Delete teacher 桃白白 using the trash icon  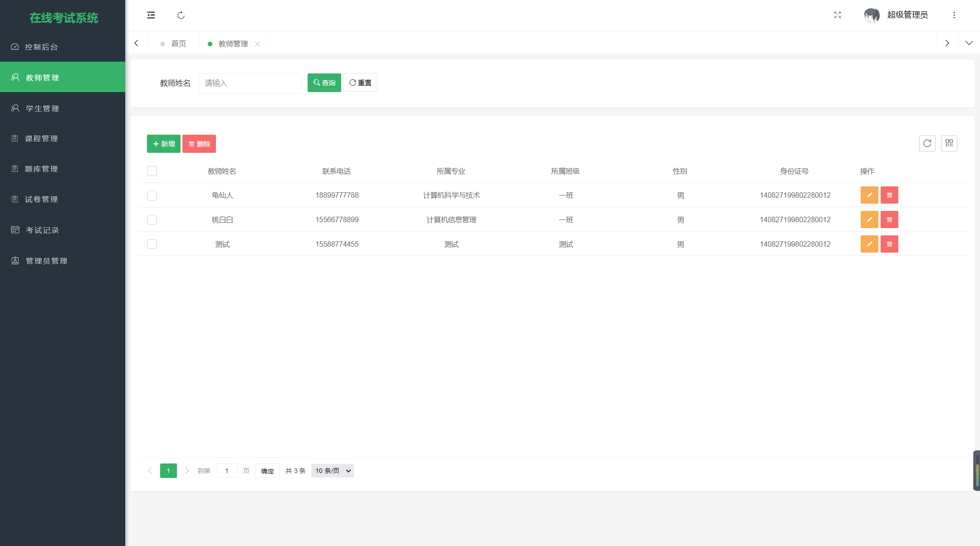[x=889, y=219]
